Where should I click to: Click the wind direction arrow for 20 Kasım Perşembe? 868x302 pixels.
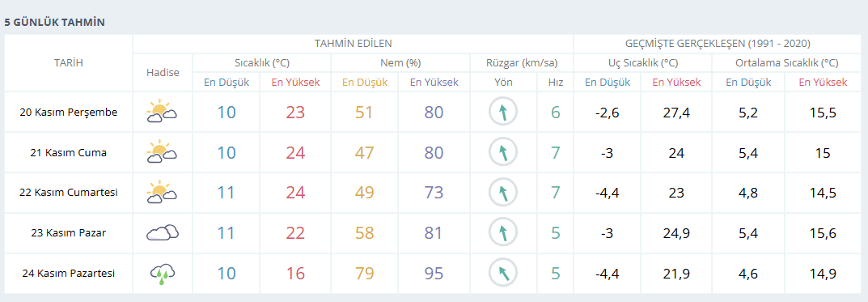coord(502,112)
